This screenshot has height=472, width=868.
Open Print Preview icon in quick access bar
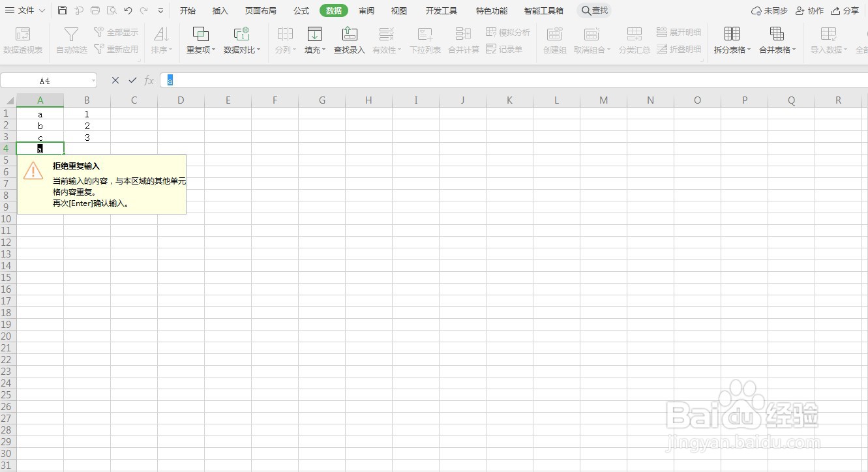pos(112,10)
